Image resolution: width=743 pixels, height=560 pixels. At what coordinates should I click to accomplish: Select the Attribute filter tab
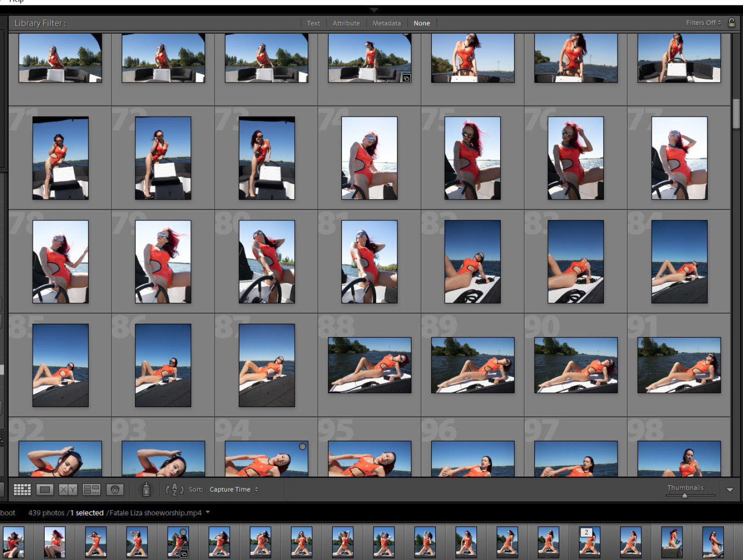346,23
